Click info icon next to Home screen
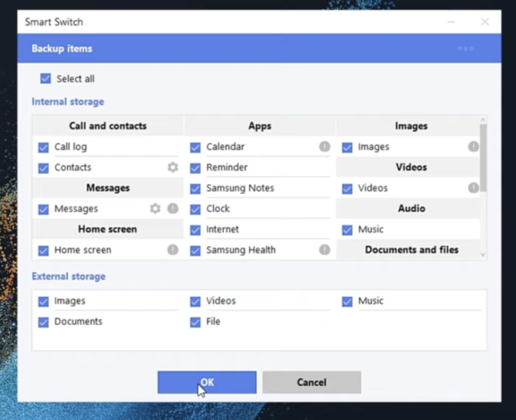Screen dimensions: 516x420 point(172,250)
